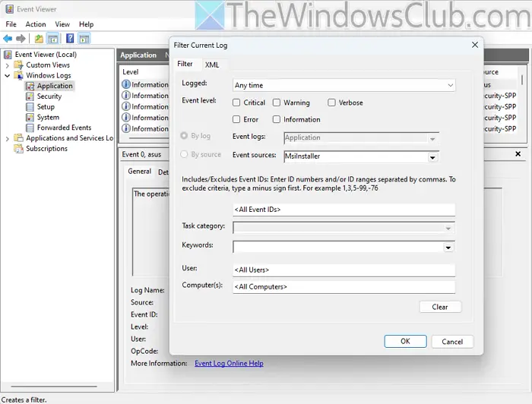Open the Help menu
The height and width of the screenshot is (404, 532).
coord(86,24)
